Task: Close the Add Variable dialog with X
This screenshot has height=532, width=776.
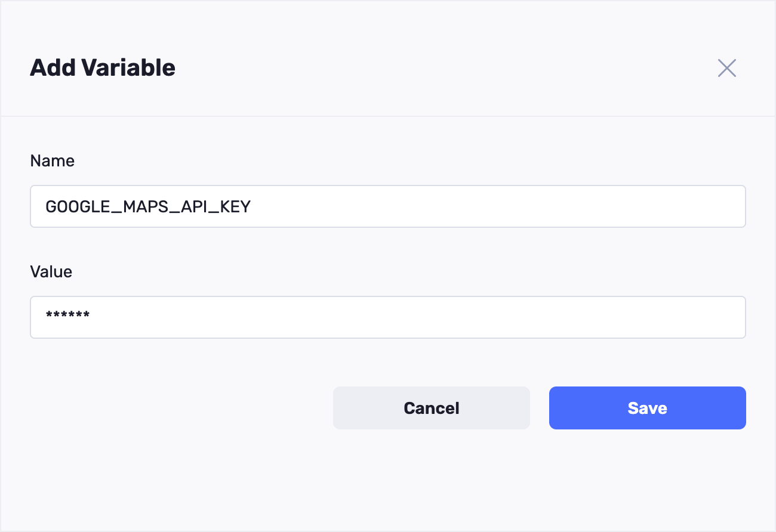Action: pyautogui.click(x=726, y=68)
